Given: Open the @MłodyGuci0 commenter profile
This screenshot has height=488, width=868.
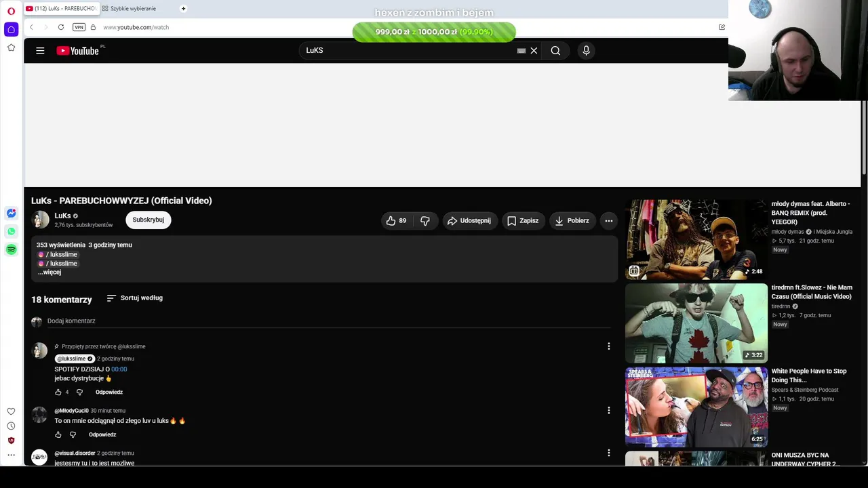Looking at the screenshot, I should click(x=71, y=411).
